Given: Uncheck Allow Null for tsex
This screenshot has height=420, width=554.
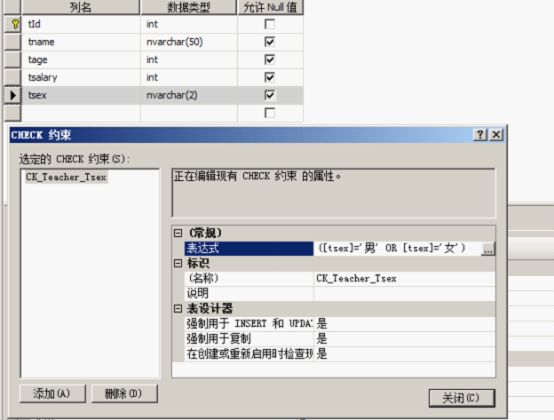Looking at the screenshot, I should 270,95.
